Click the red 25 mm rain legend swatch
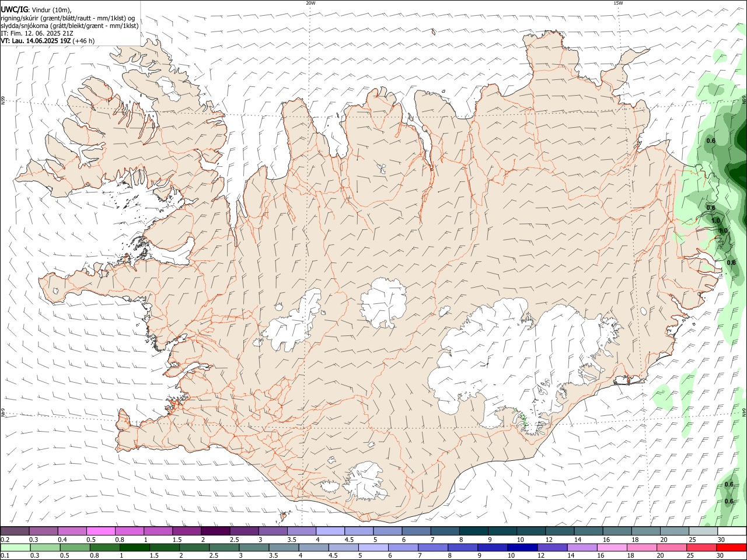The height and width of the screenshot is (560, 747). pos(701,547)
